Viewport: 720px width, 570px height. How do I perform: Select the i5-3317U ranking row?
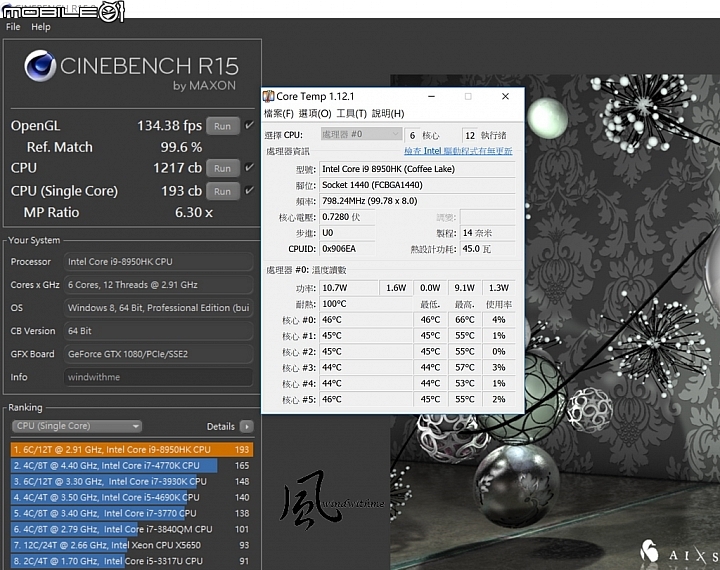click(x=131, y=561)
